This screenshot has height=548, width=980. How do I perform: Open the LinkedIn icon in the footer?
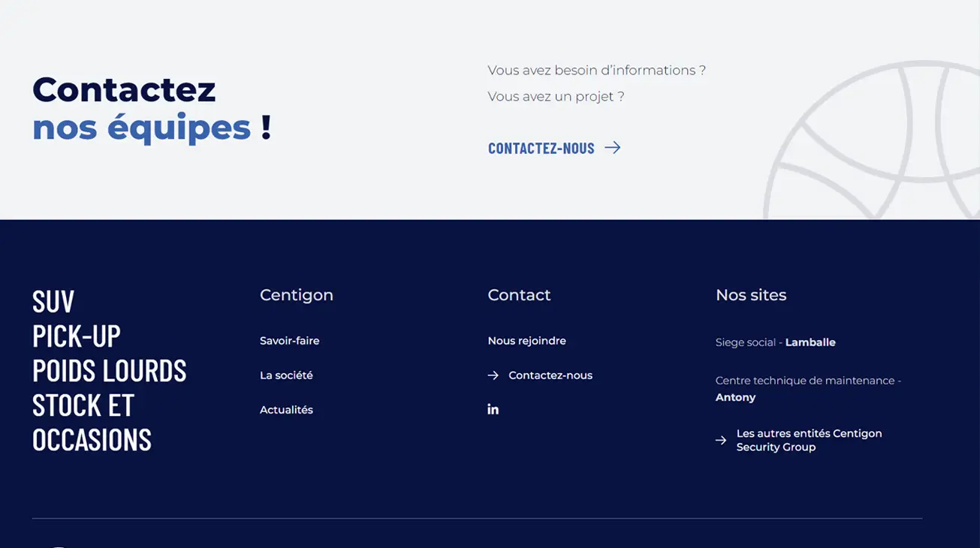493,409
